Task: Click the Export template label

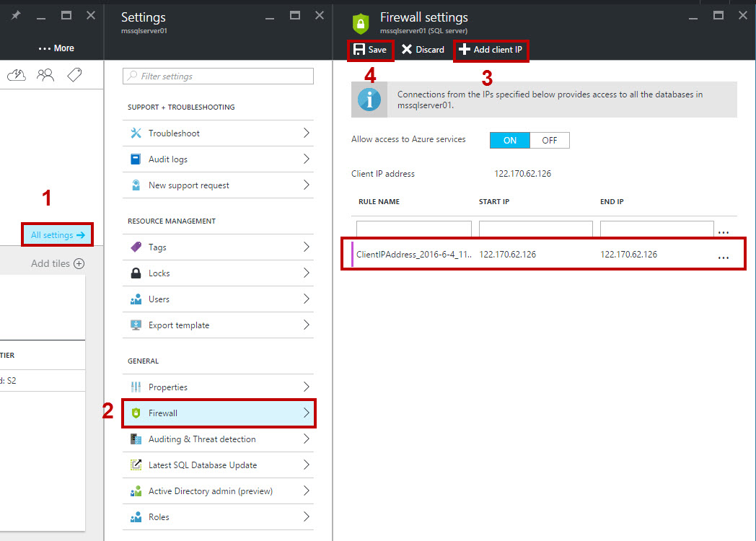Action: (179, 325)
